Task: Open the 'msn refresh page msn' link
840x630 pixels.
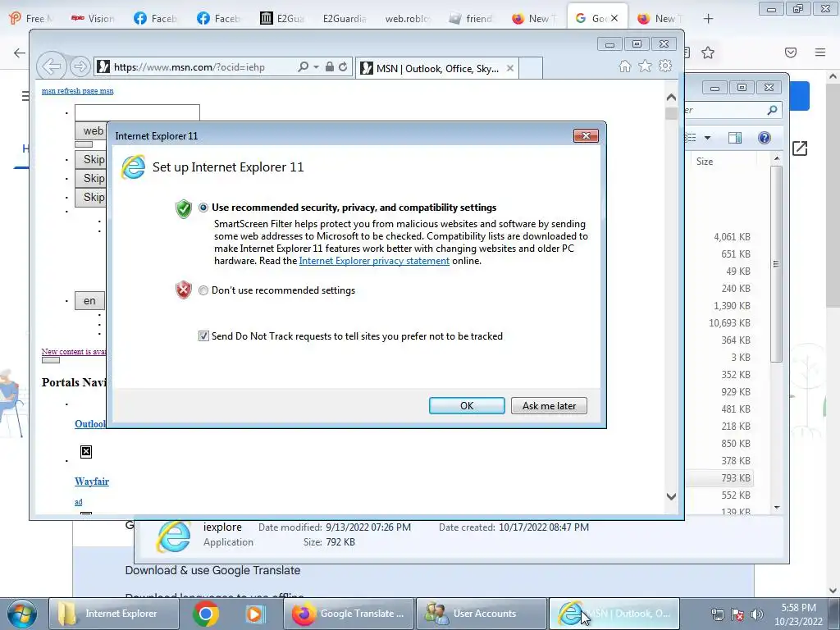Action: [x=78, y=91]
